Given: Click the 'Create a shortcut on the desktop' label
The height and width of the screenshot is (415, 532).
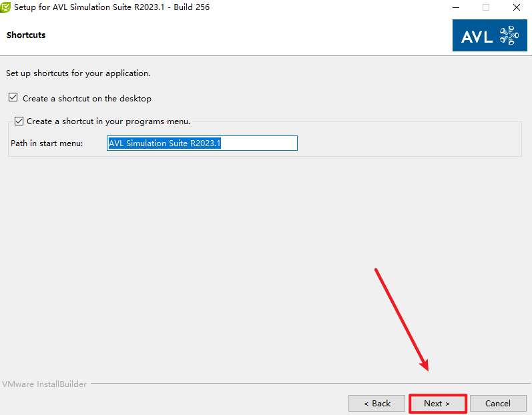Looking at the screenshot, I should (x=87, y=99).
